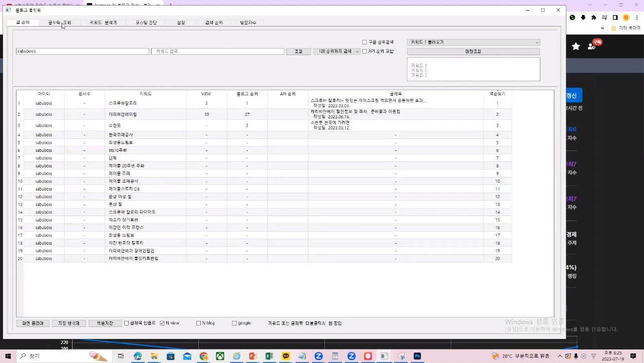Select the 캐리비안베이 물멍카트반입 keyword cell
The height and width of the screenshot is (363, 644).
(x=146, y=259)
